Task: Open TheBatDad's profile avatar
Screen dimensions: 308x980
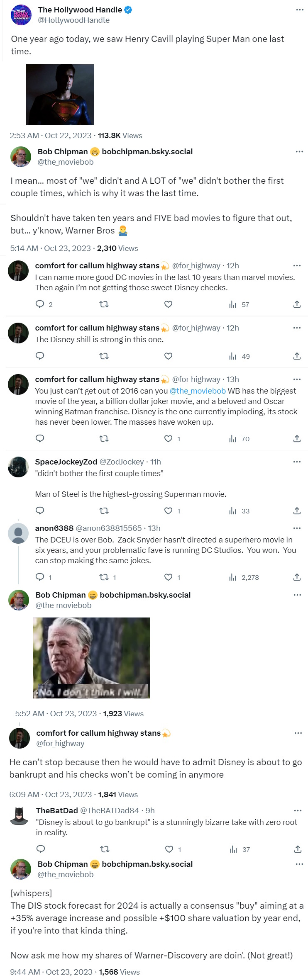Action: coord(19,816)
